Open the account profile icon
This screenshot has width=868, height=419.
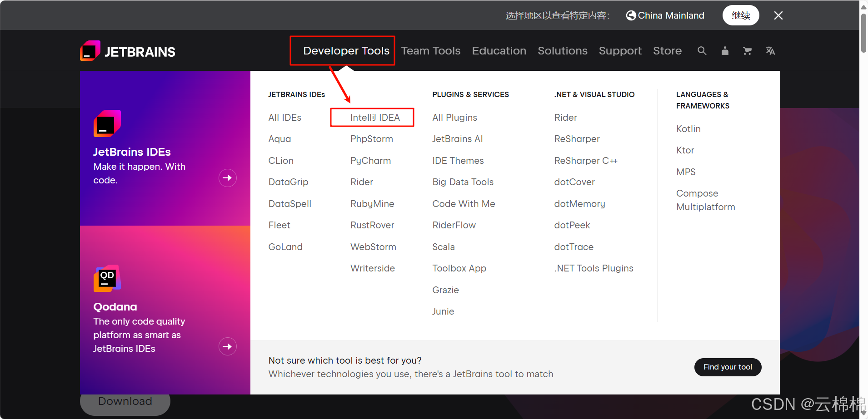point(725,51)
